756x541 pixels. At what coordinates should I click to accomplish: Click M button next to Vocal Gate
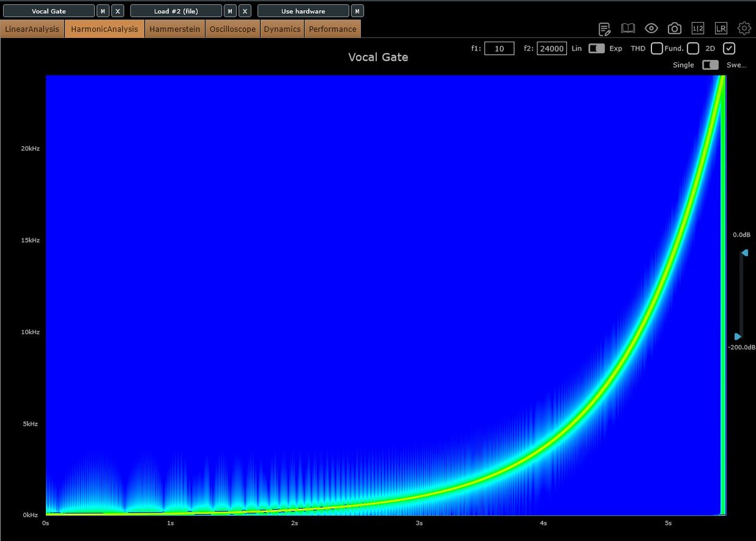coord(103,11)
